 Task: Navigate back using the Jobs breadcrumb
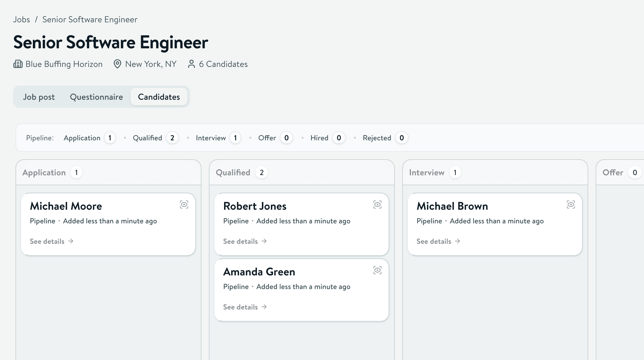(x=21, y=19)
